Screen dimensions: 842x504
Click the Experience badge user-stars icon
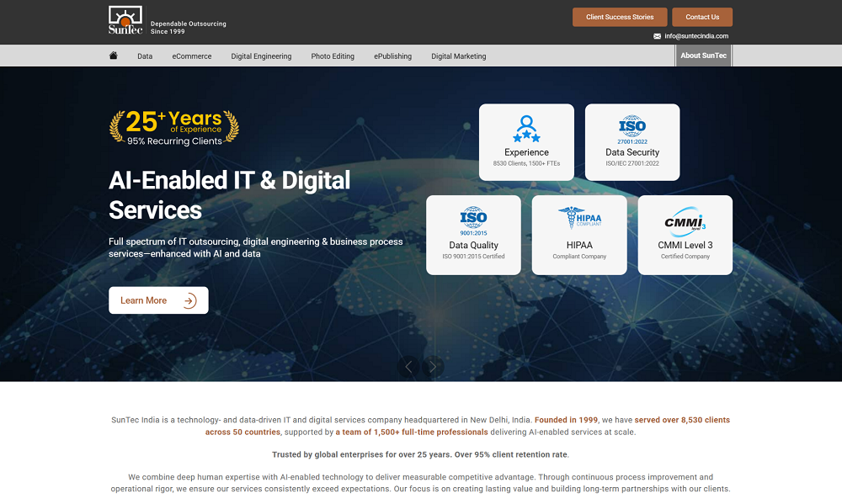pos(526,129)
